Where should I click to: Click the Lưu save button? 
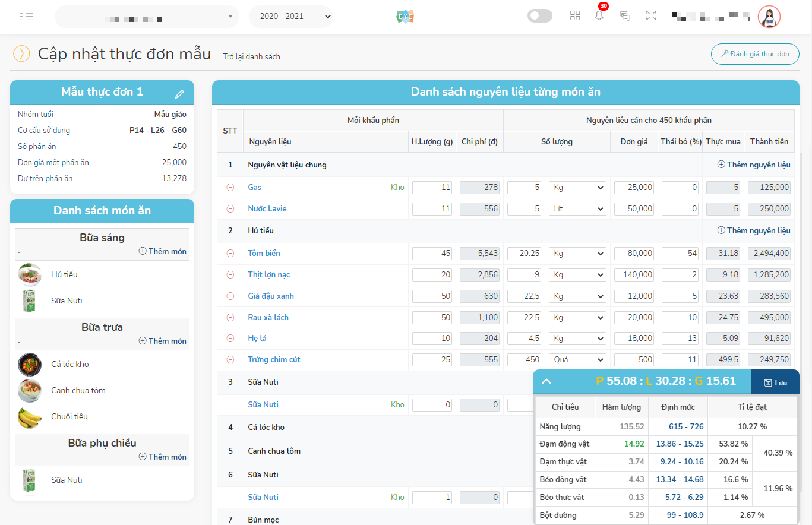pyautogui.click(x=775, y=382)
